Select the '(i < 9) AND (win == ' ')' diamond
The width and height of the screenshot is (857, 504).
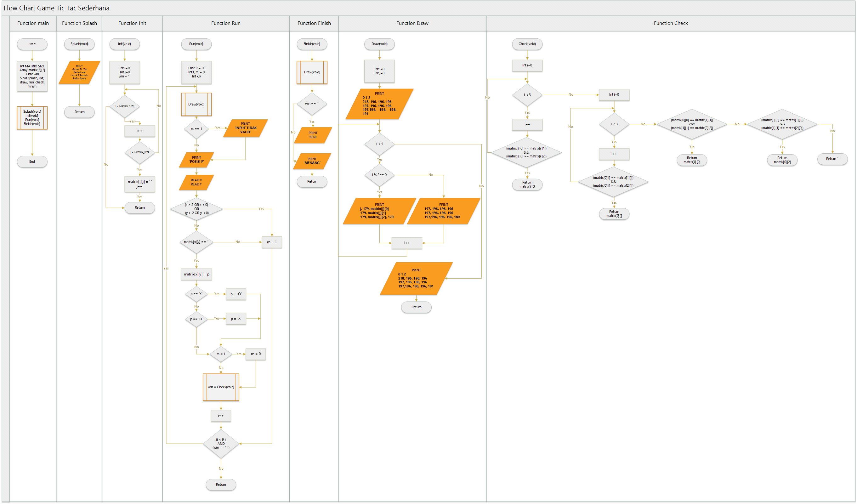tap(221, 444)
